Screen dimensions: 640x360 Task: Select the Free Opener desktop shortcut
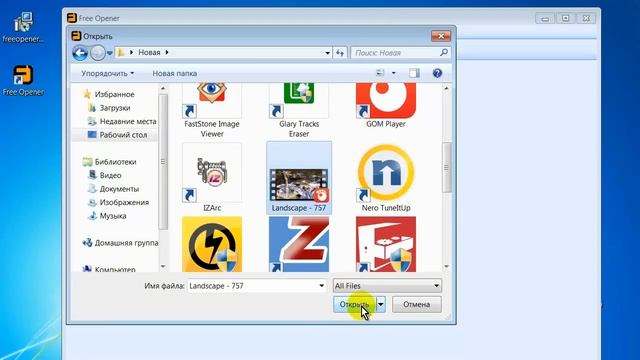(x=23, y=80)
